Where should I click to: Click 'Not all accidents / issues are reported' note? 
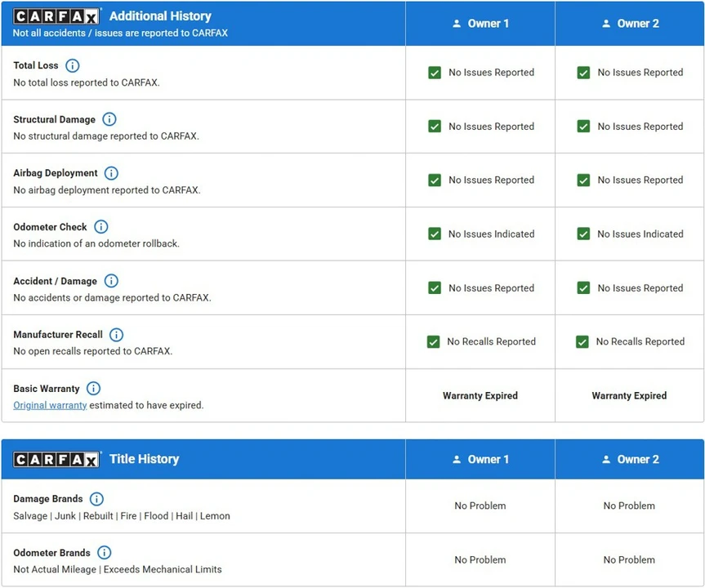point(120,33)
